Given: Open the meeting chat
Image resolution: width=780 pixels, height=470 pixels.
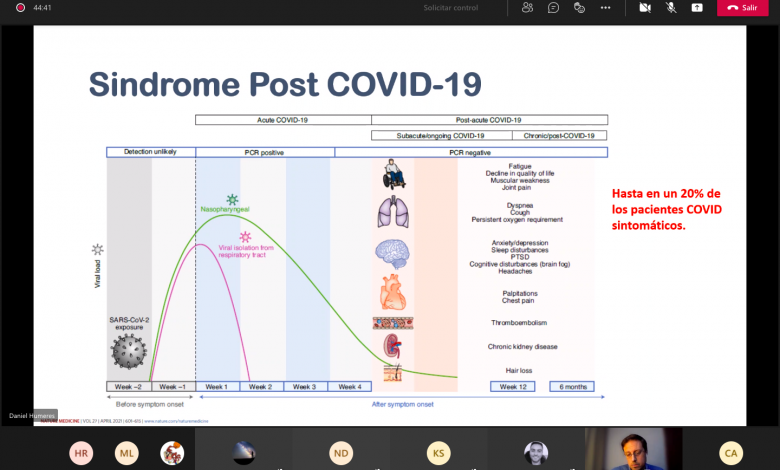Looking at the screenshot, I should point(553,8).
